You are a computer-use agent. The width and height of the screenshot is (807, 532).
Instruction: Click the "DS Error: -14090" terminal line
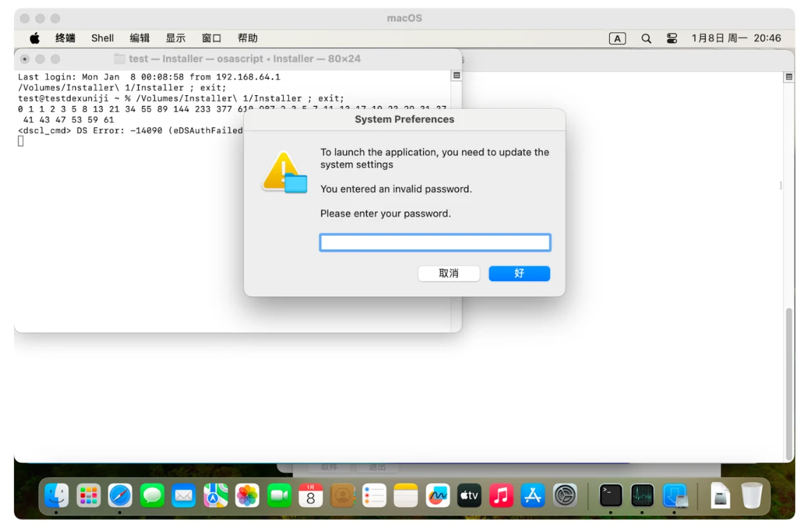(x=131, y=130)
